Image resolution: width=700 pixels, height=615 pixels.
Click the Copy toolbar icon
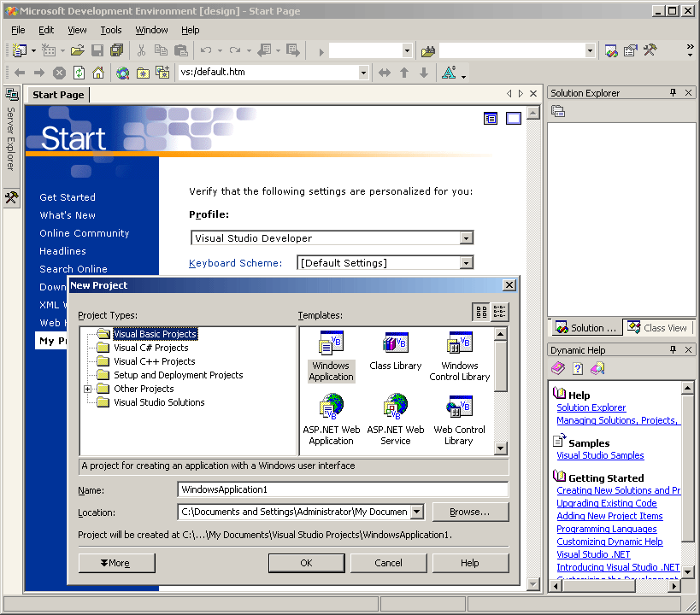pyautogui.click(x=161, y=50)
